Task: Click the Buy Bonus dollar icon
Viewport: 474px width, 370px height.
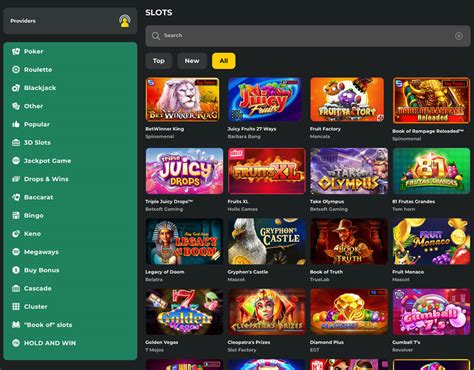Action: click(x=16, y=270)
